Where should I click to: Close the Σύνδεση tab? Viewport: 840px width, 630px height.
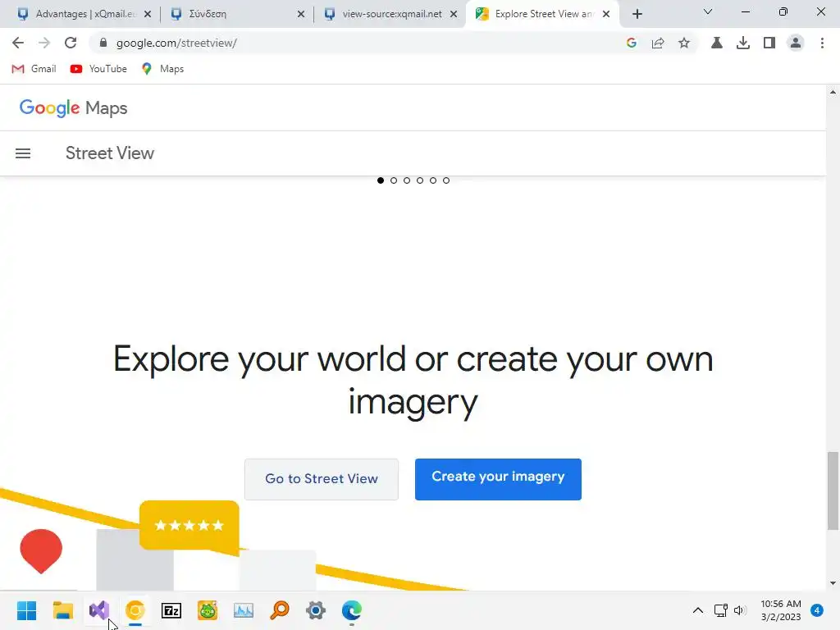click(x=301, y=14)
